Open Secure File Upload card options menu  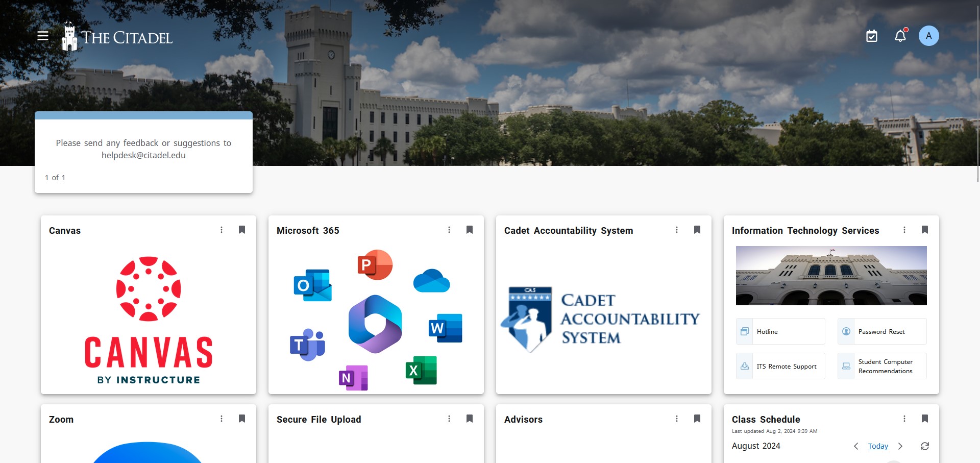(449, 419)
